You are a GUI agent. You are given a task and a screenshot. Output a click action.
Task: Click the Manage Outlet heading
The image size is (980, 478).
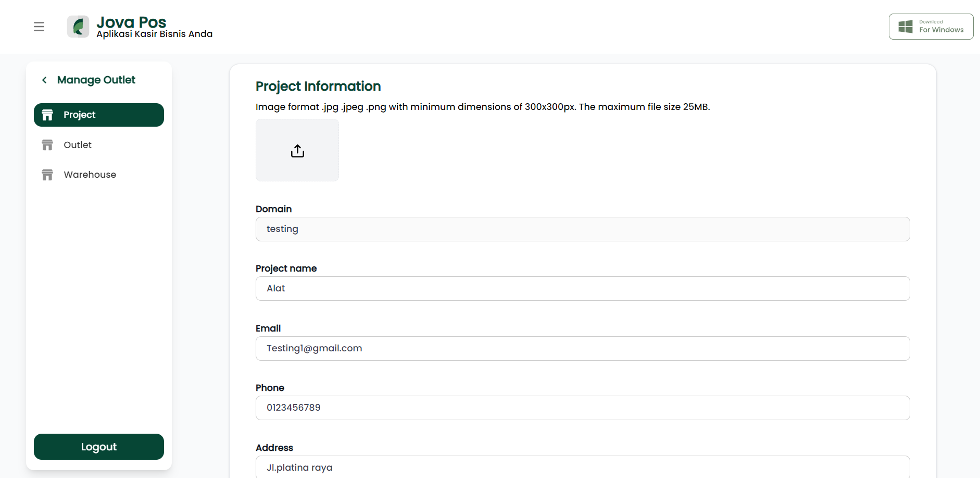[96, 80]
